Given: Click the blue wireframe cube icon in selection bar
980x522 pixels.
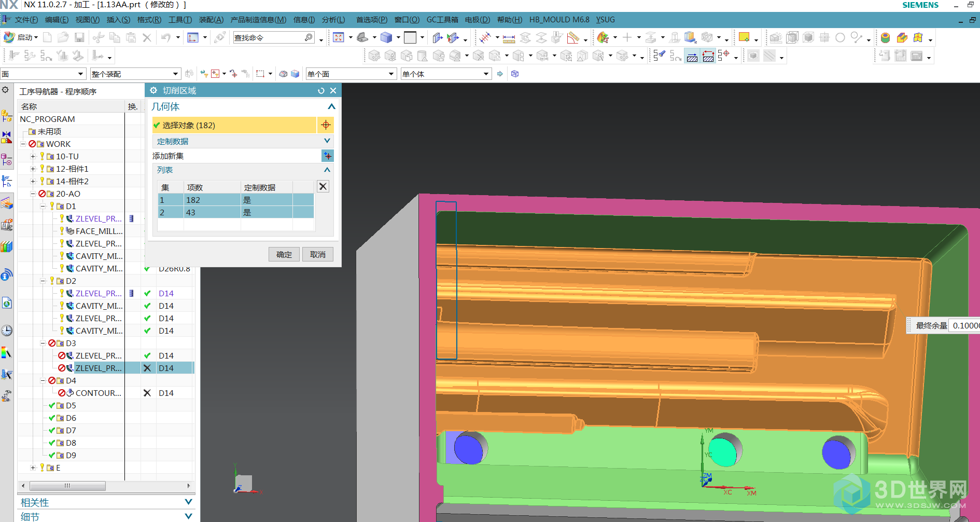Looking at the screenshot, I should coord(515,74).
